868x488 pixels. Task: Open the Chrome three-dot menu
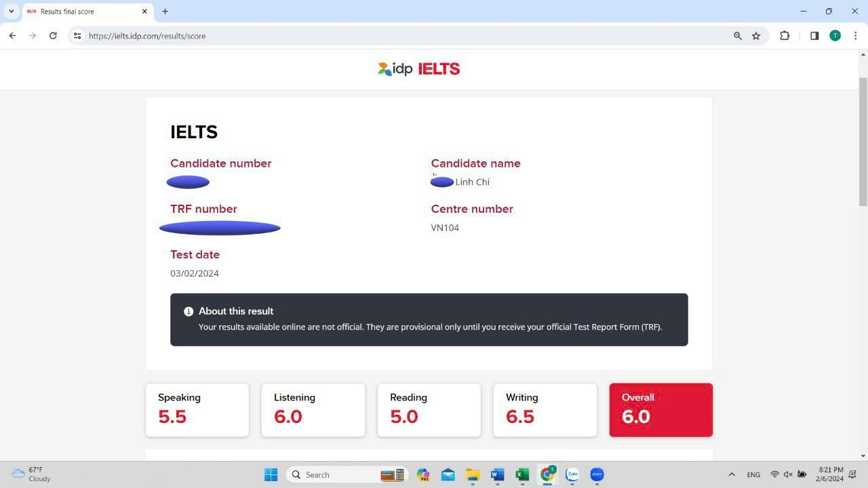coord(856,36)
